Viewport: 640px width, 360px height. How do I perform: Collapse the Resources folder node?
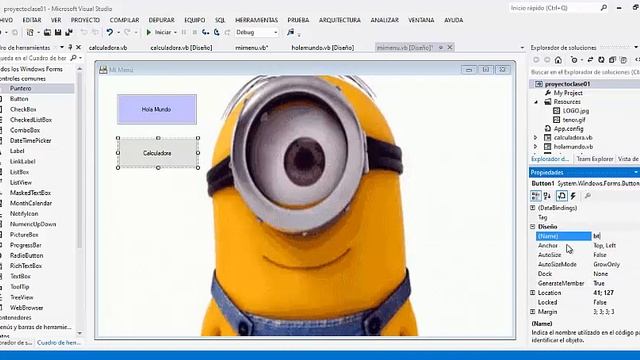coord(536,102)
